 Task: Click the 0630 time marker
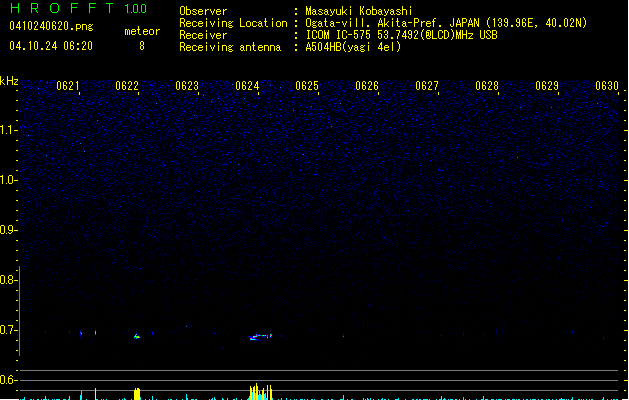(x=607, y=85)
